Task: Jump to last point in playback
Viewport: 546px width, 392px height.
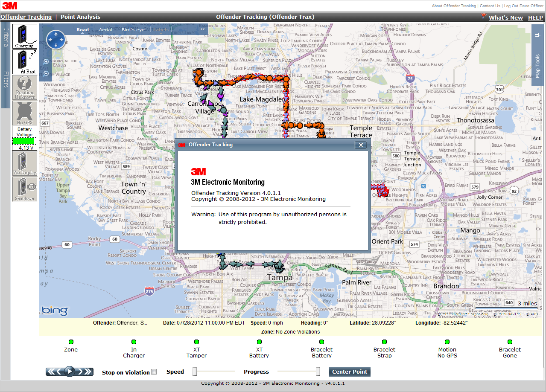Action: click(87, 372)
